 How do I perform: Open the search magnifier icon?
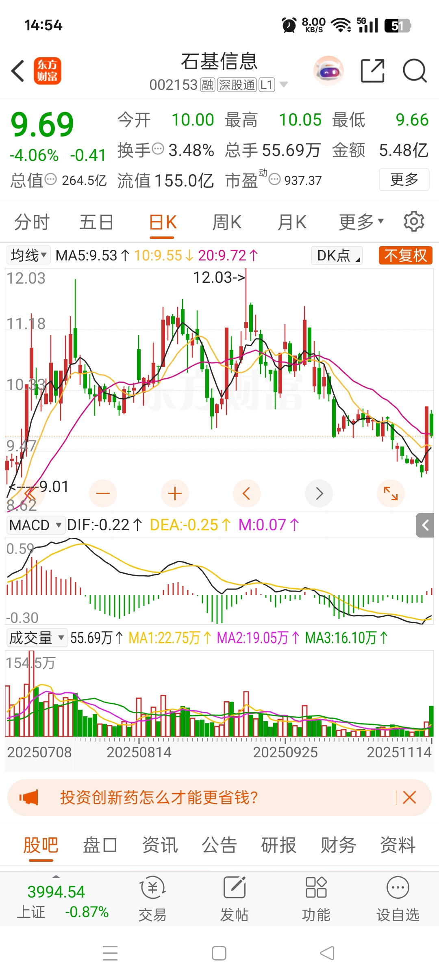coord(415,71)
